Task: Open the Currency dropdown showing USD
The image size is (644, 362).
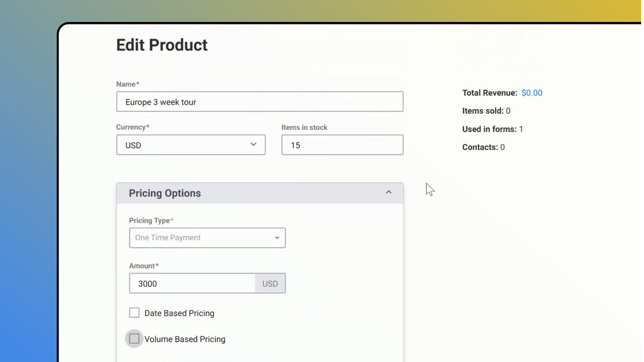Action: click(x=191, y=145)
